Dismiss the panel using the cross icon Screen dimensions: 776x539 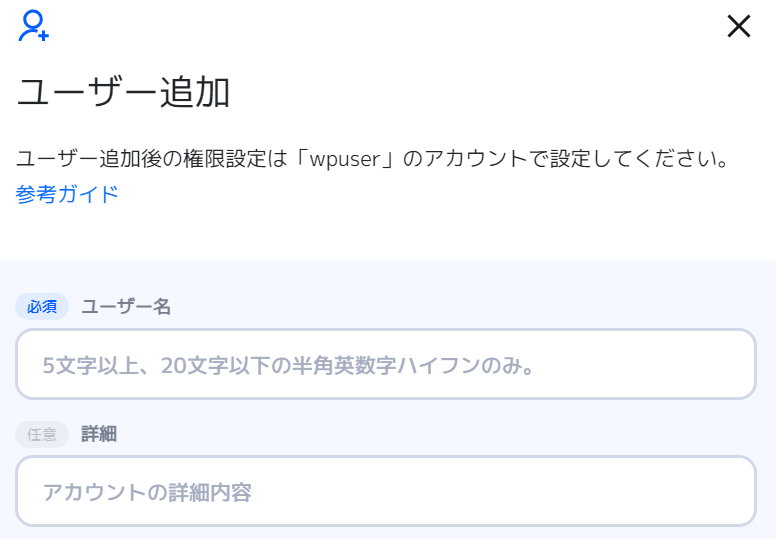click(739, 26)
